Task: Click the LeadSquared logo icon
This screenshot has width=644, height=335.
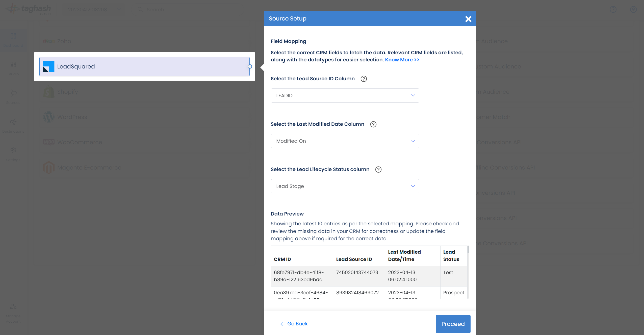Action: (x=49, y=66)
